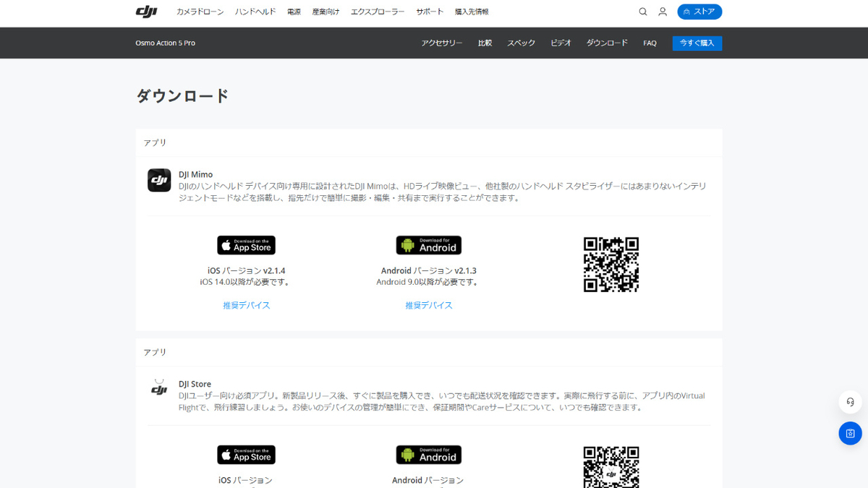Click the Osmo Action 5 Pro product title
Viewport: 868px width, 488px height.
(166, 43)
